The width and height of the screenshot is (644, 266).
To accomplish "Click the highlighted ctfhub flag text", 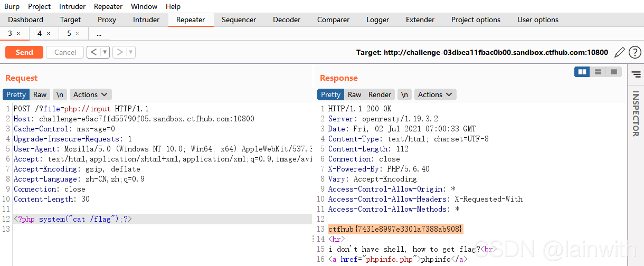I will [395, 229].
